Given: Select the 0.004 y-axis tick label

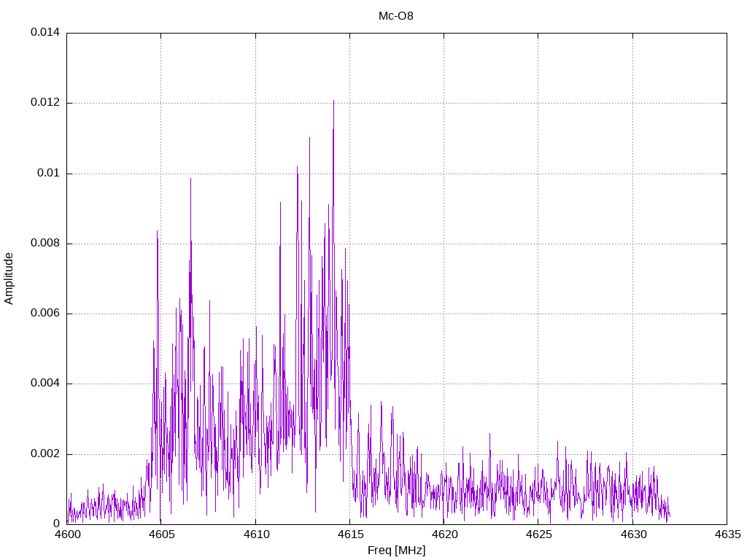Looking at the screenshot, I should tap(44, 384).
